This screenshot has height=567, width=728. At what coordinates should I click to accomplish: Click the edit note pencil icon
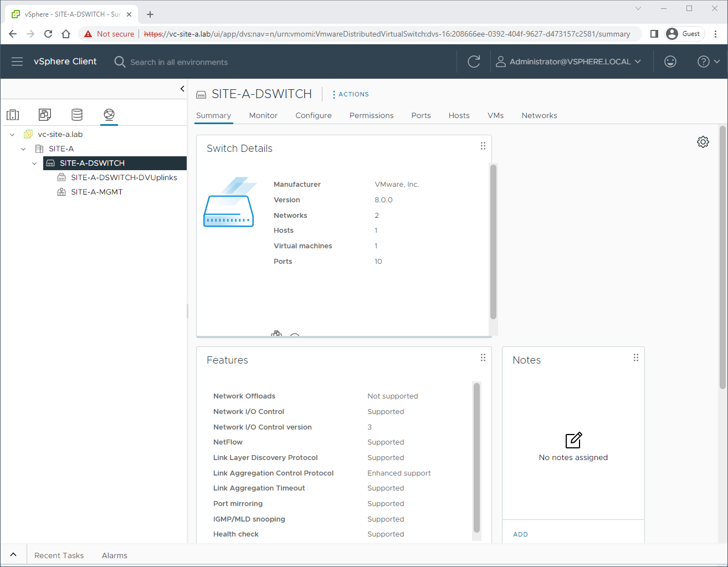pos(573,440)
